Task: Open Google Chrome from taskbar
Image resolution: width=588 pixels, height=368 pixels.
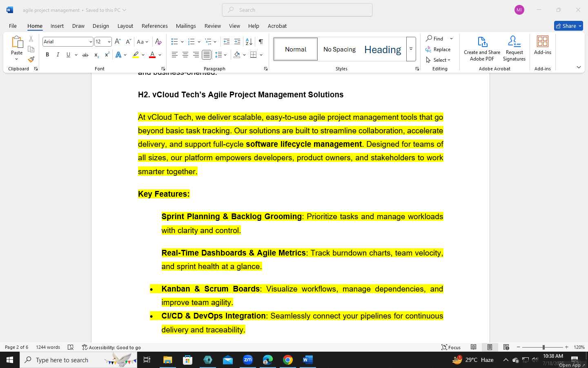Action: (x=288, y=360)
